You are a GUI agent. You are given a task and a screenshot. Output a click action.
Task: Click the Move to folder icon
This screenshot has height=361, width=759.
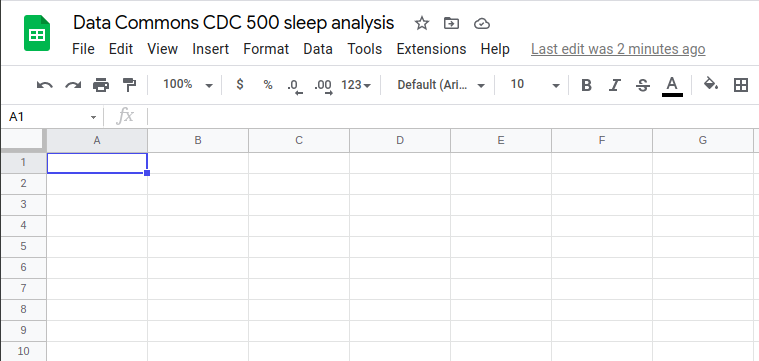tap(451, 23)
